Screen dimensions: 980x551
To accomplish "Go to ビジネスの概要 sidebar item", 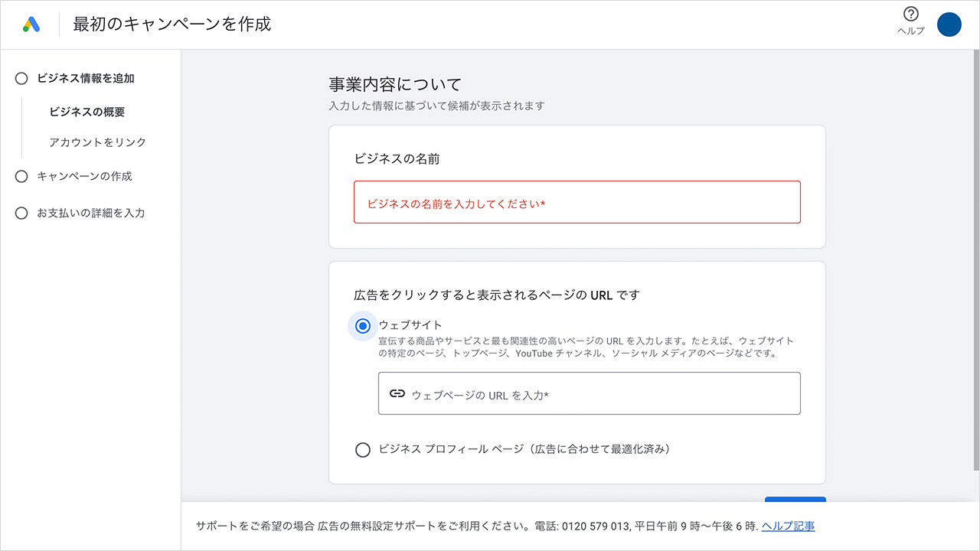I will click(x=87, y=112).
